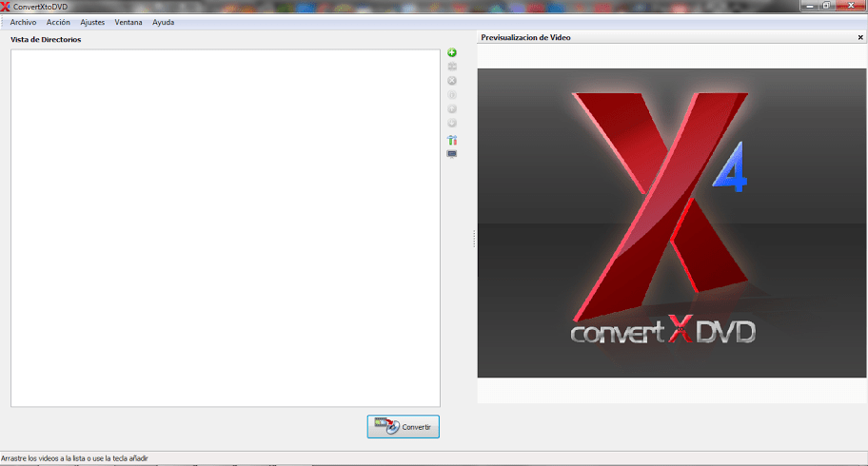Screen dimensions: 868x466
Task: Close the Previsualizacion de Video panel
Action: tap(860, 38)
